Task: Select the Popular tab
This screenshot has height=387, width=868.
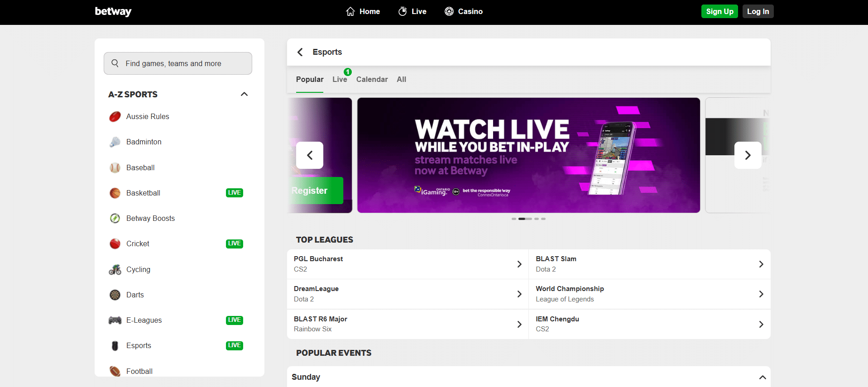Action: click(310, 80)
